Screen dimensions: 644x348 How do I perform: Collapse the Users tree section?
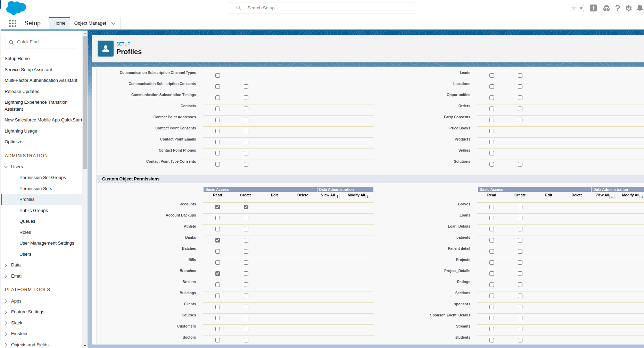point(6,167)
